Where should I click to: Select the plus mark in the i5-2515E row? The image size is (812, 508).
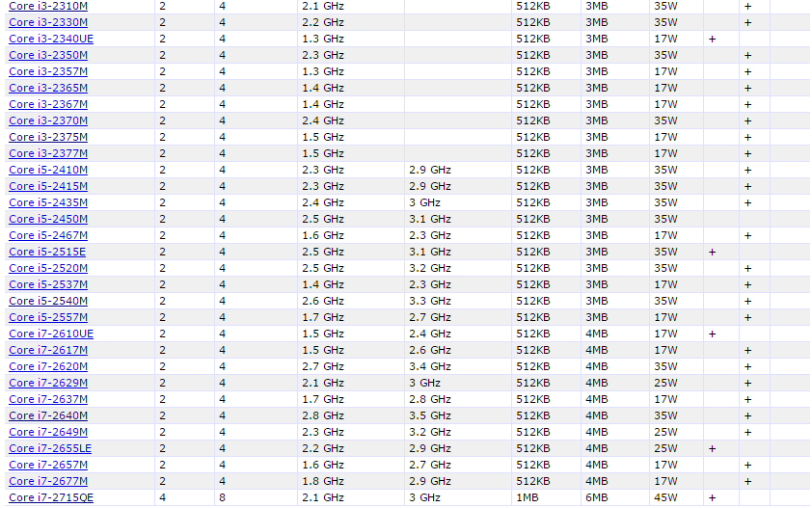click(712, 253)
